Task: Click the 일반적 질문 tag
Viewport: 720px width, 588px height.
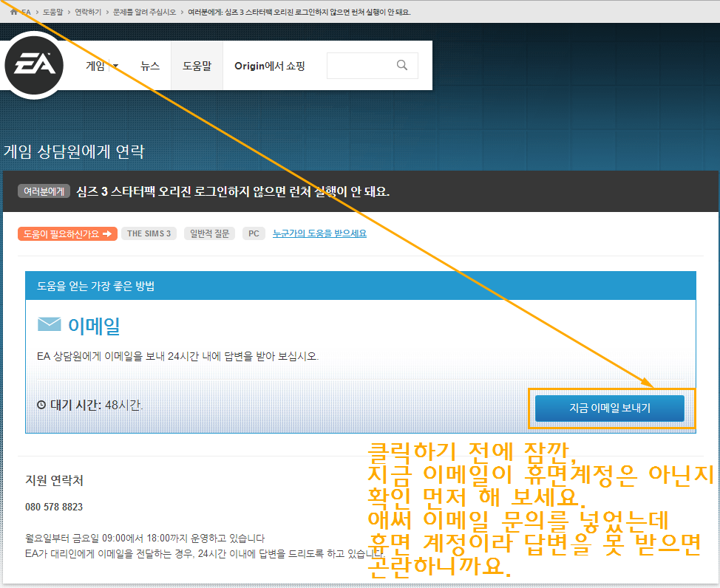Action: (x=209, y=233)
